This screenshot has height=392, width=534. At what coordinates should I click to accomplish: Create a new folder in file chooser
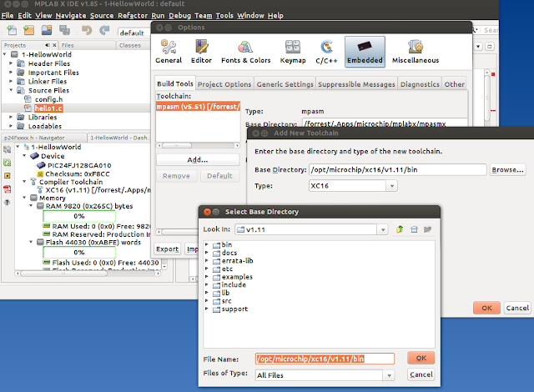(x=428, y=229)
